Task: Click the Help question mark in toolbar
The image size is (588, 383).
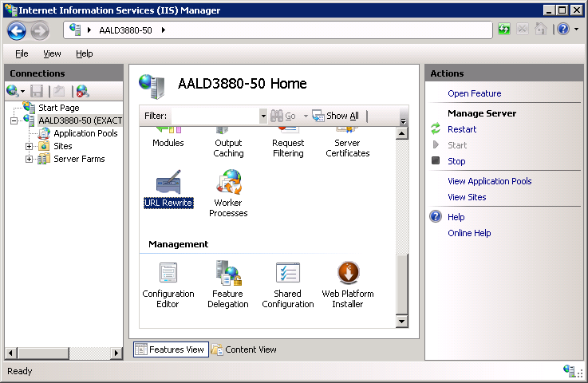Action: coord(563,29)
